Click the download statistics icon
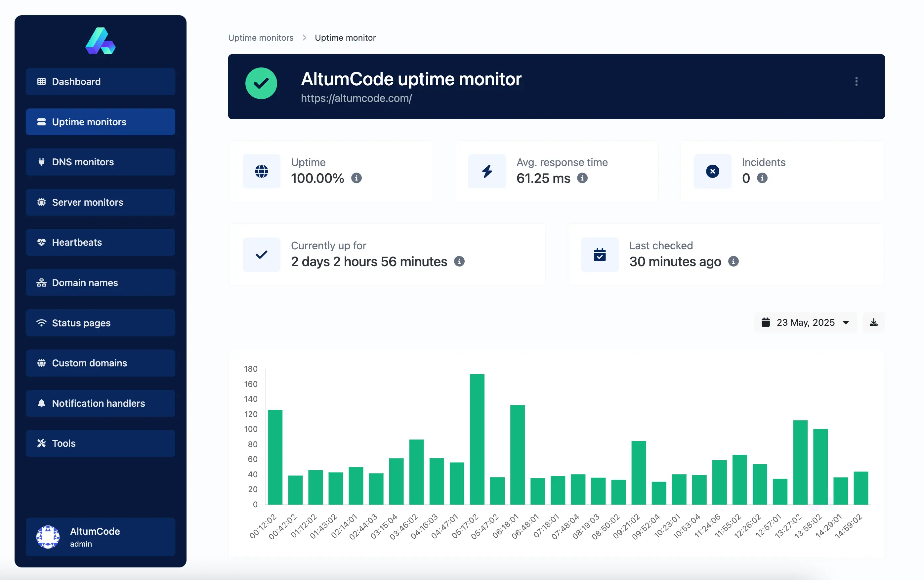The width and height of the screenshot is (924, 580). [873, 323]
